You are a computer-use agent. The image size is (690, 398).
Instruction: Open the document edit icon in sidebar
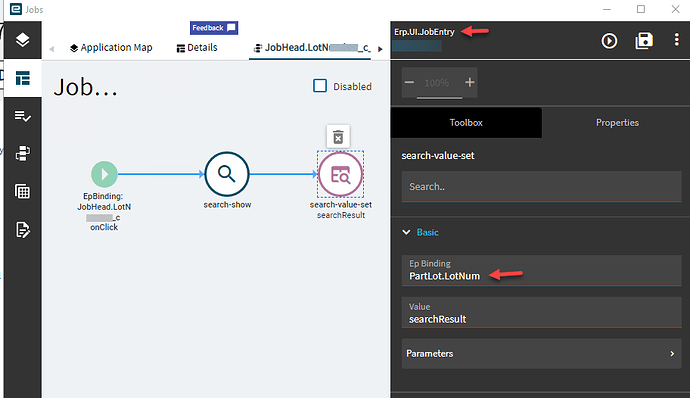tap(22, 230)
